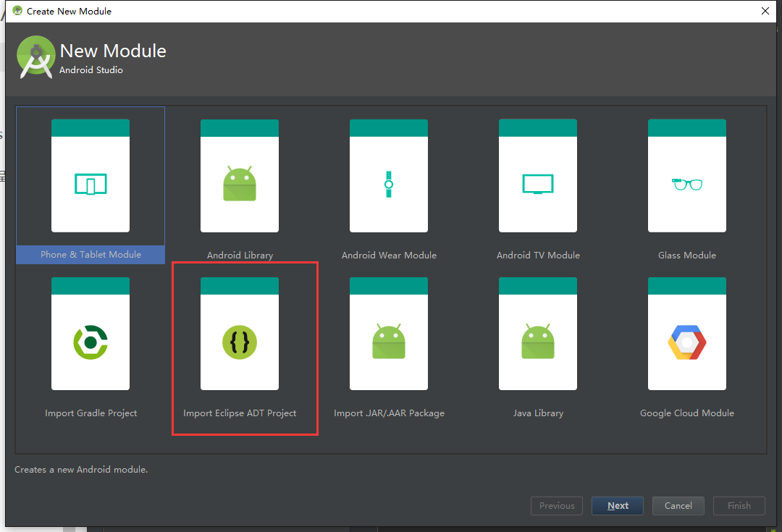Choose the Glass Module glasses icon
The height and width of the screenshot is (532, 782).
click(x=686, y=175)
